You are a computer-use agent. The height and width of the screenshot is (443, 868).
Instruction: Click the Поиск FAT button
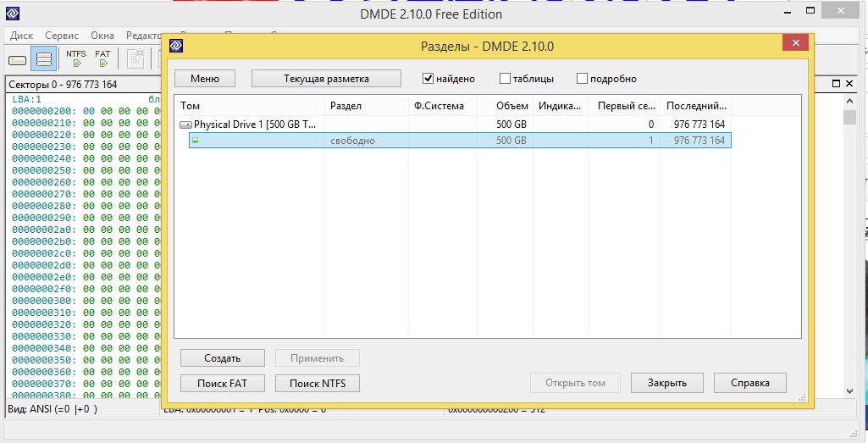point(223,383)
